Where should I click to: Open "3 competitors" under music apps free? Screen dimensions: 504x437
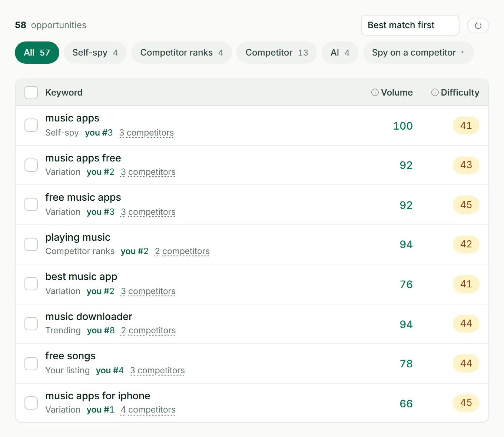(148, 172)
